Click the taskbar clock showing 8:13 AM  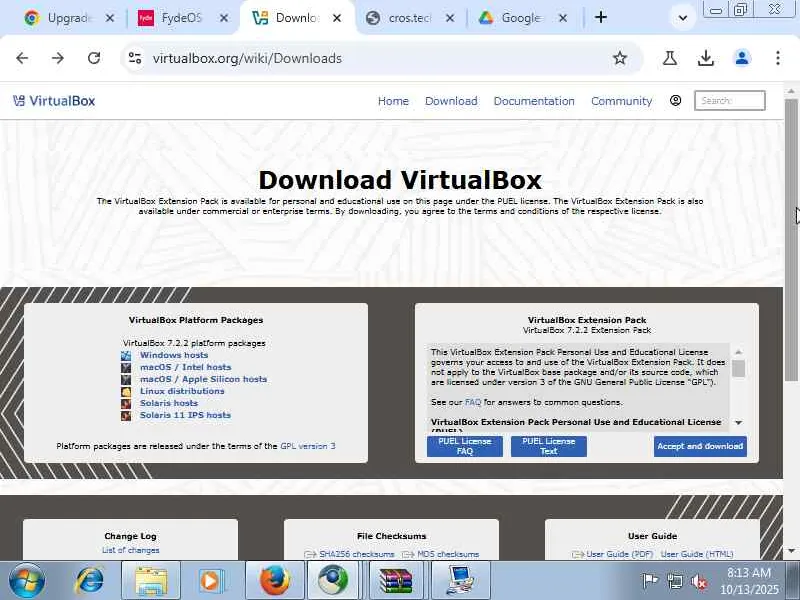[x=749, y=581]
